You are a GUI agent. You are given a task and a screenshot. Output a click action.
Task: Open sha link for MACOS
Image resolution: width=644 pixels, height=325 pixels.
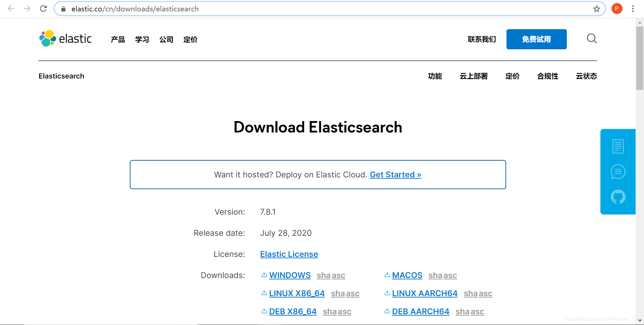tap(435, 275)
